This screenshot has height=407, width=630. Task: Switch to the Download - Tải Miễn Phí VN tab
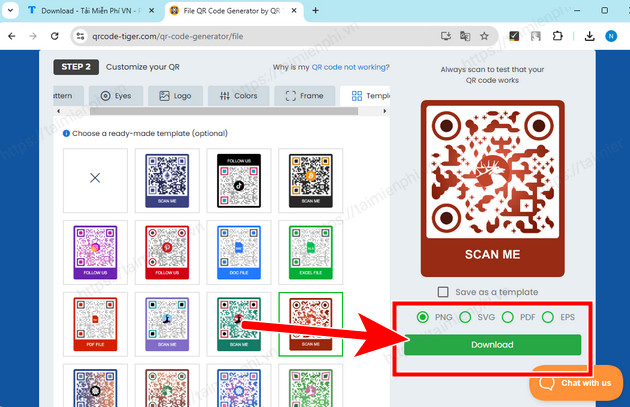92,11
